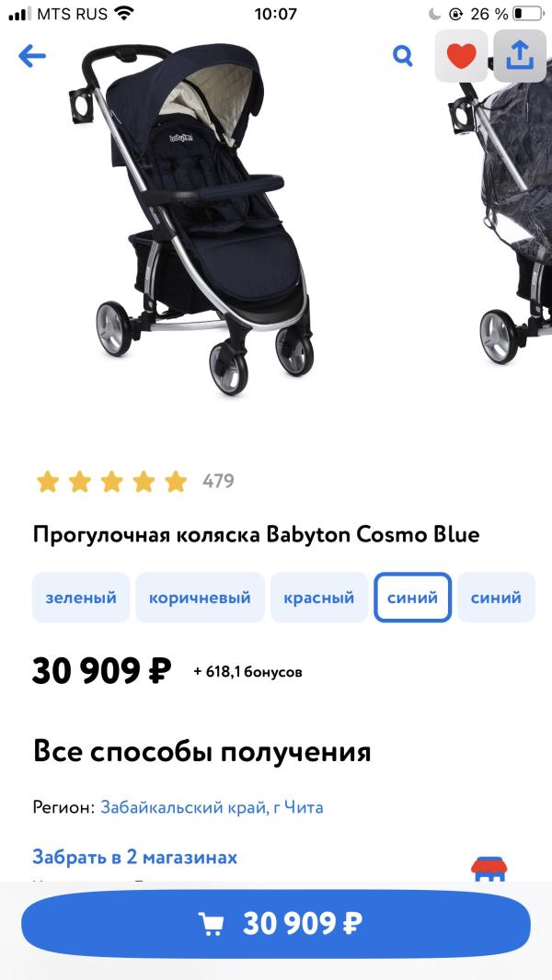The image size is (552, 980).
Task: Tap the blue back arrow
Action: click(x=32, y=57)
